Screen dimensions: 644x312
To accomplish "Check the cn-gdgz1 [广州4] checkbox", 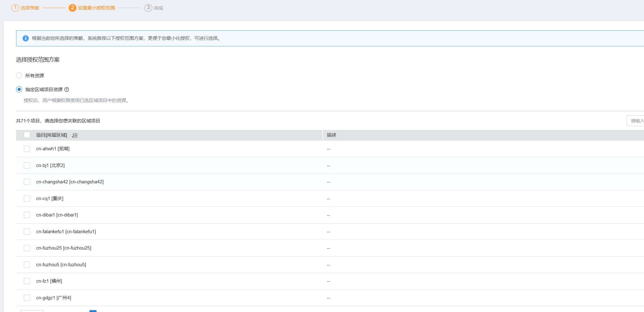I will (x=27, y=298).
